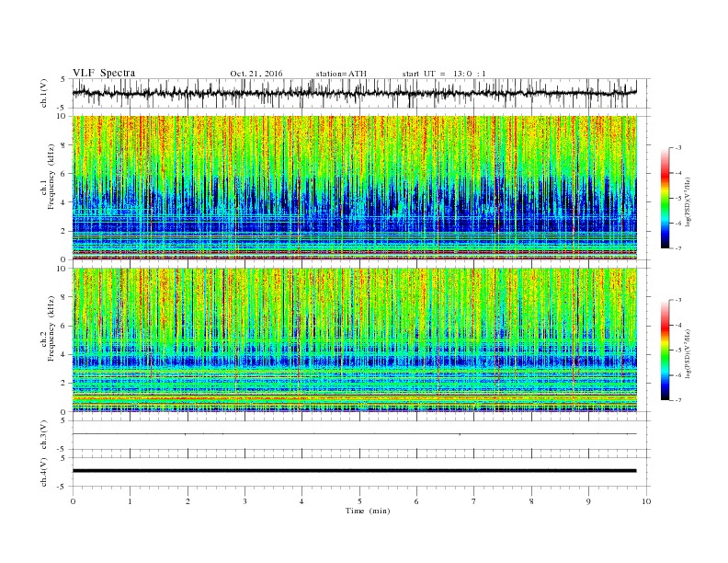Click inside the ch.1 spectrogram panel
Image resolution: width=728 pixels, height=563 pixels.
(x=354, y=188)
